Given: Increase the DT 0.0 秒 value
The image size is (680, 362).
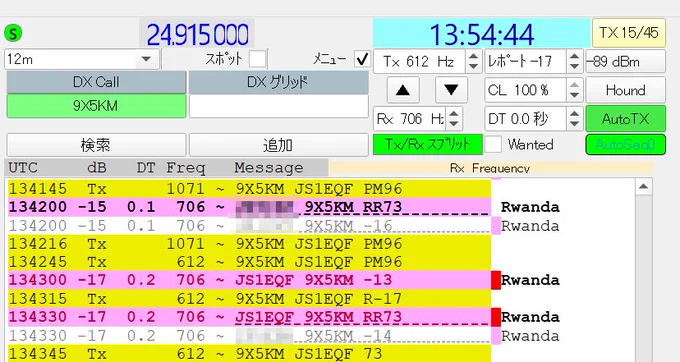Looking at the screenshot, I should pos(574,114).
